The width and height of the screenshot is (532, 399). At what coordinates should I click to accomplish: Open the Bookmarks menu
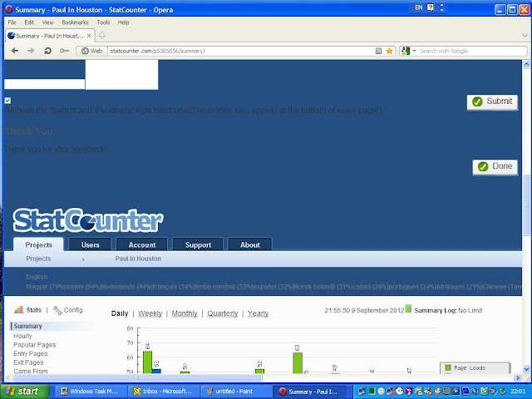click(75, 22)
